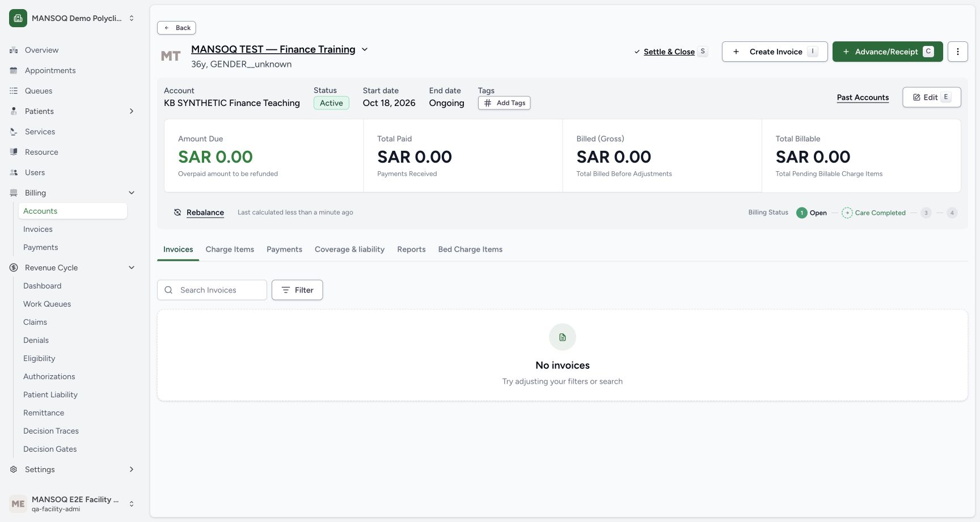Open the patient name dropdown chevron
Viewport: 980px width, 522px height.
[x=365, y=49]
